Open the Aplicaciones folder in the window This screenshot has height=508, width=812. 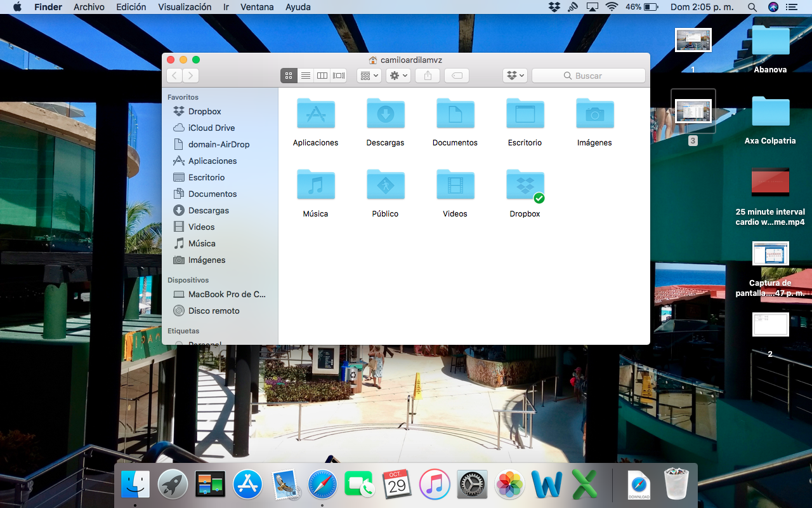pos(315,115)
